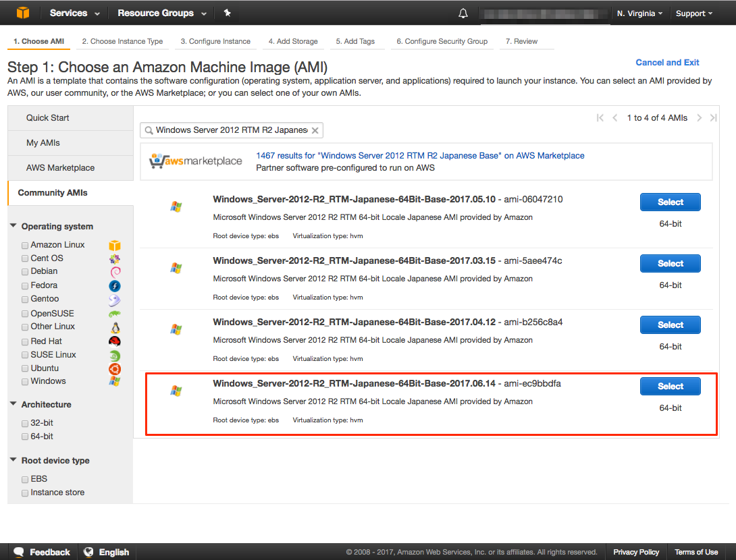Click the Cancel and Exit link
Image resolution: width=736 pixels, height=560 pixels.
(667, 62)
